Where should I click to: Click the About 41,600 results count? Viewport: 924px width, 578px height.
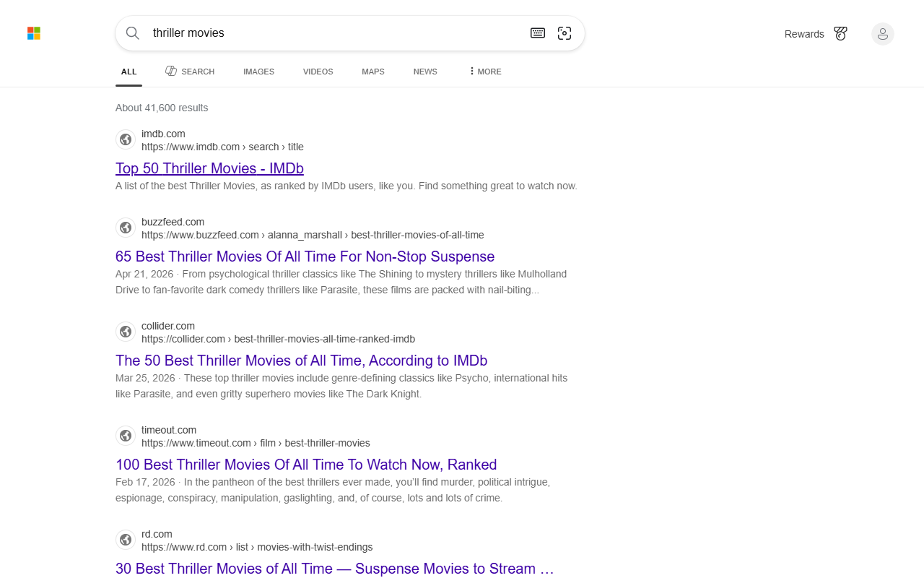click(162, 108)
